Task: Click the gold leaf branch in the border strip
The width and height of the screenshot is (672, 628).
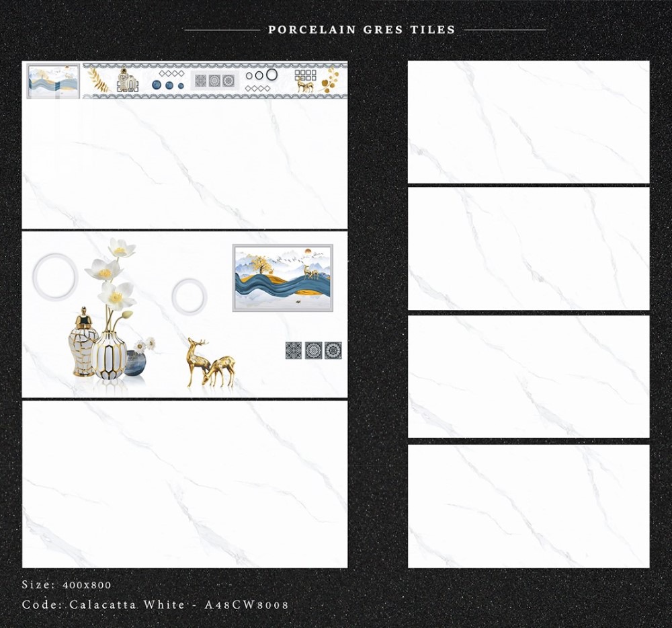Action: coord(98,80)
